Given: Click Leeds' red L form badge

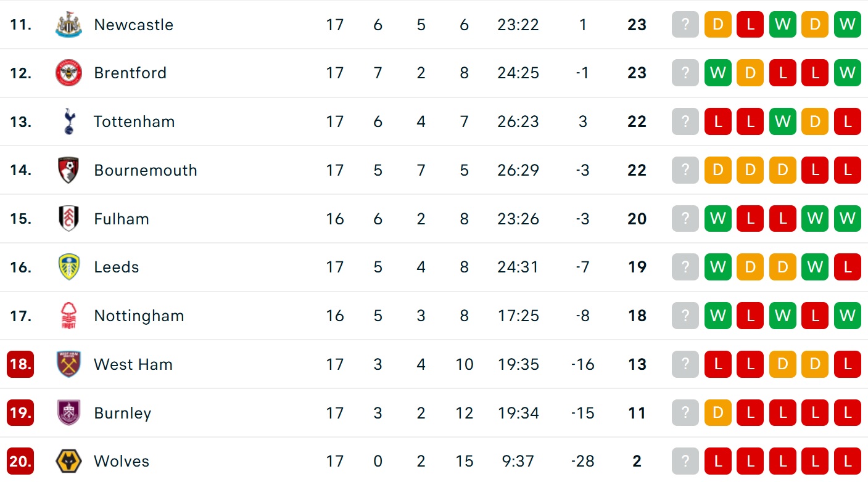Looking at the screenshot, I should point(847,268).
